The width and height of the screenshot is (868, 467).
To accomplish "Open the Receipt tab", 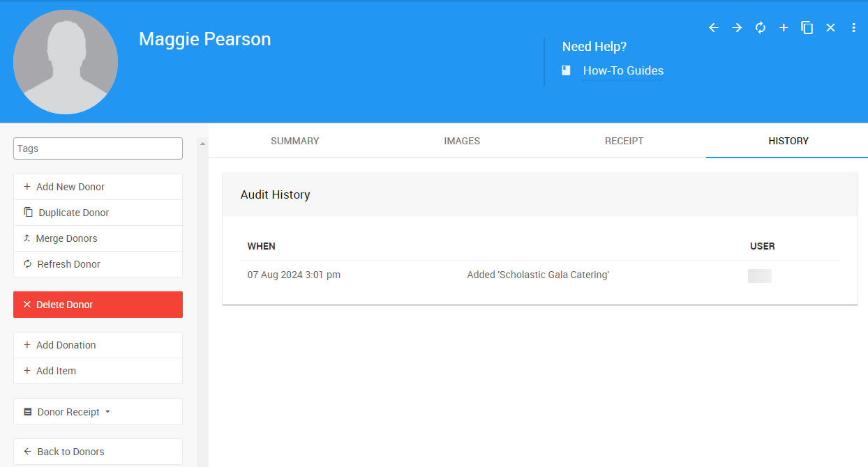I will [x=624, y=141].
